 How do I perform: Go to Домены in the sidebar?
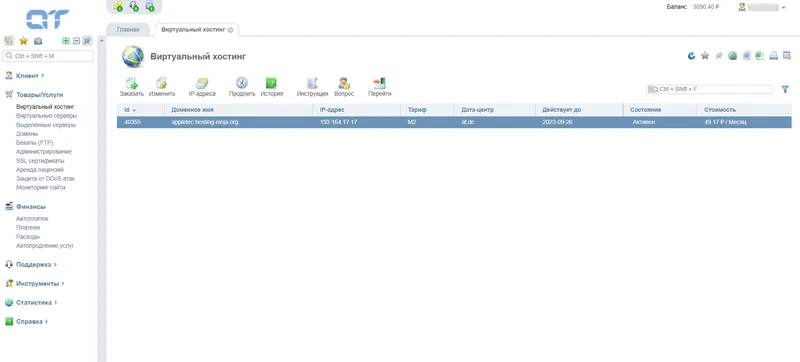tap(27, 134)
